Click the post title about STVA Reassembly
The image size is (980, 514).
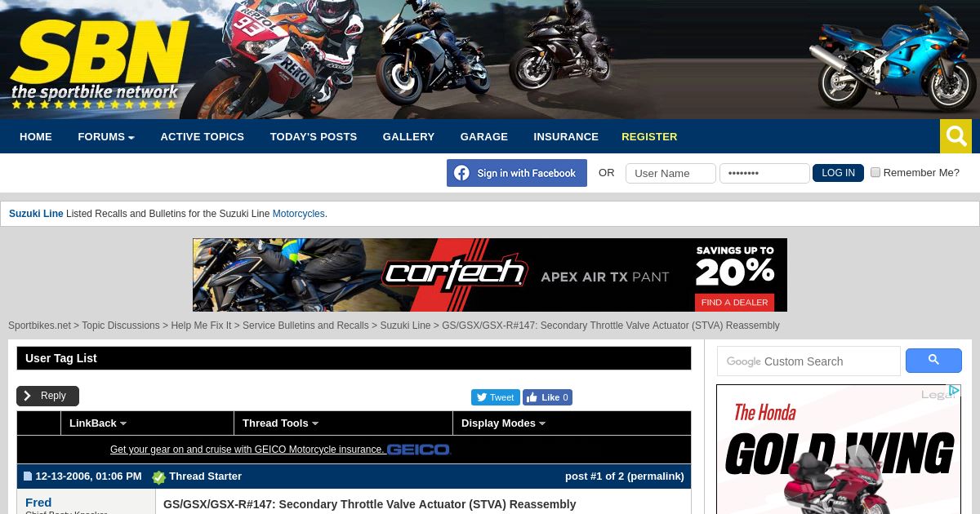click(x=369, y=504)
